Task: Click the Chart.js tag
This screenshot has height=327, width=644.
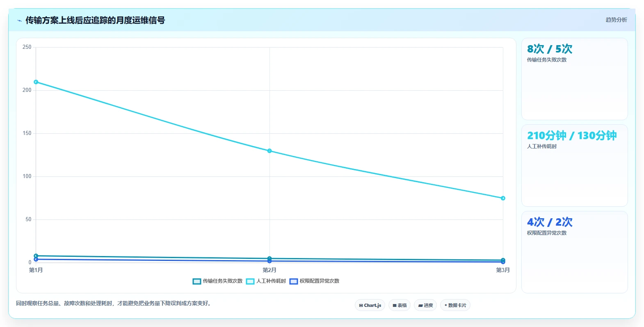Action: [x=370, y=305]
